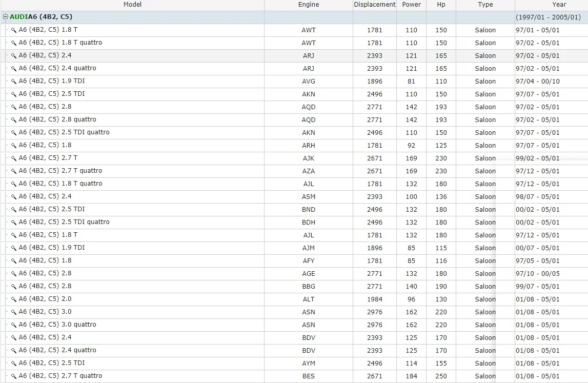
Task: Click the magnifier icon for 1.8 T AWT row
Action: pyautogui.click(x=13, y=30)
